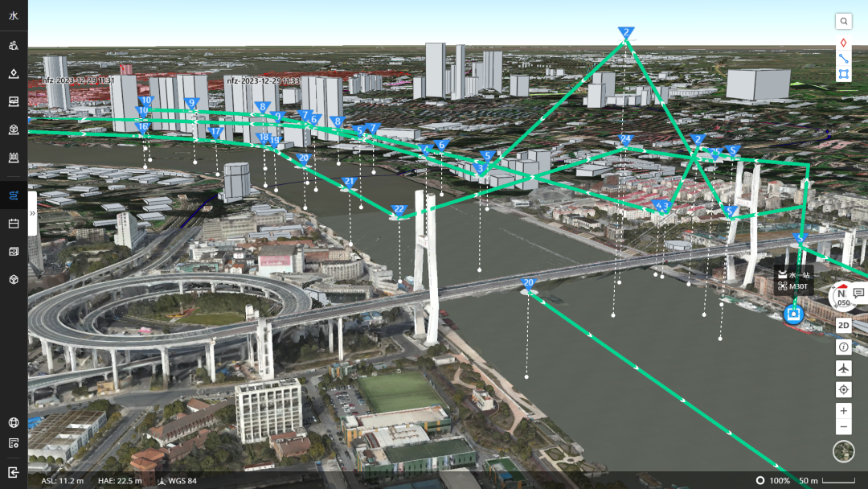The height and width of the screenshot is (489, 868).
Task: Toggle satellite map layer thumbnail
Action: pos(843,451)
